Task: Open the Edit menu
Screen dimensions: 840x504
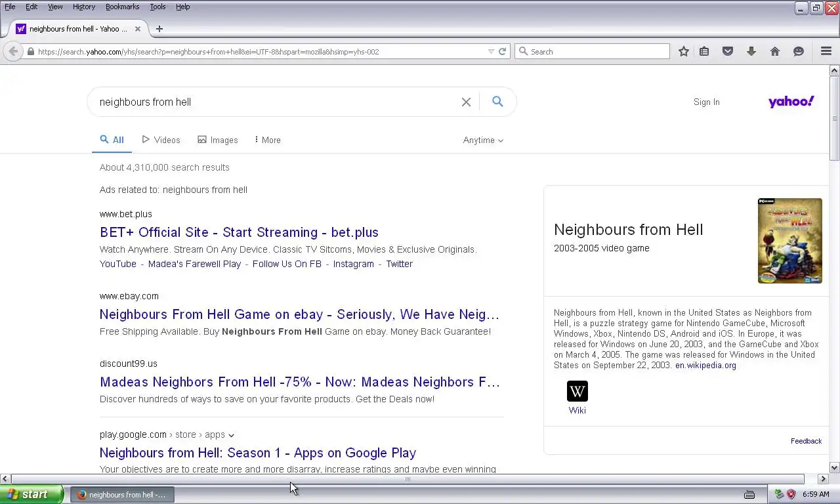Action: point(31,7)
